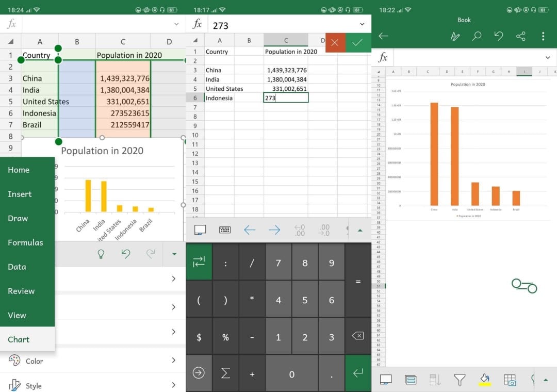Select the orange China bar in chart

pyautogui.click(x=434, y=154)
